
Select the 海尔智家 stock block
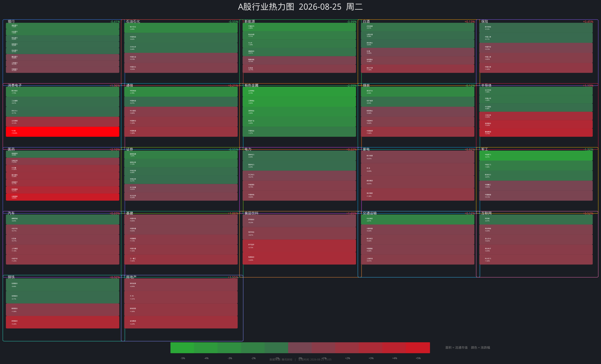[418, 194]
